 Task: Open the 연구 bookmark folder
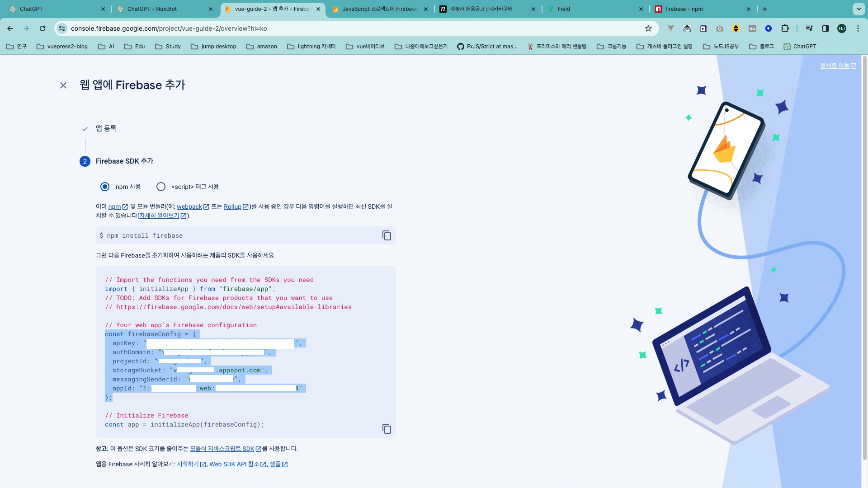click(16, 47)
